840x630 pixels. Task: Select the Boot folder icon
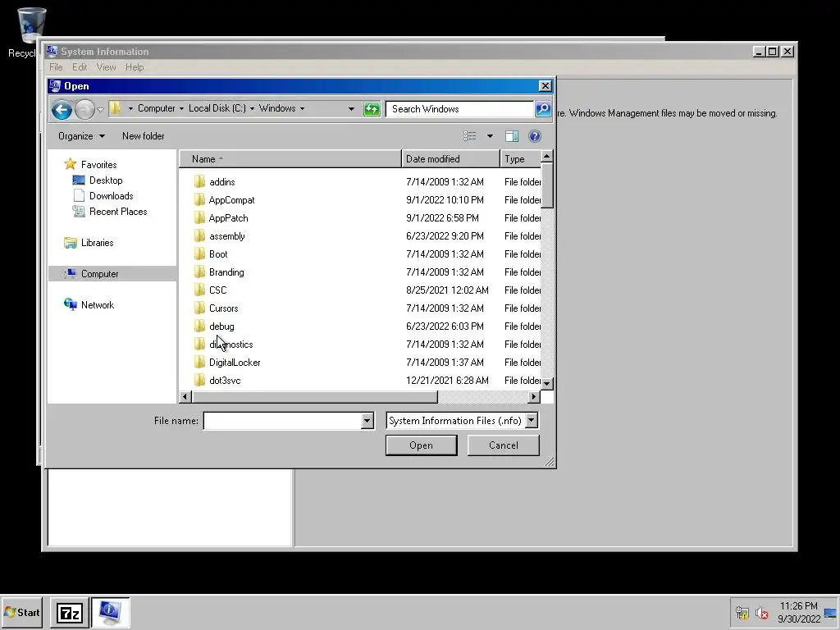pos(199,254)
